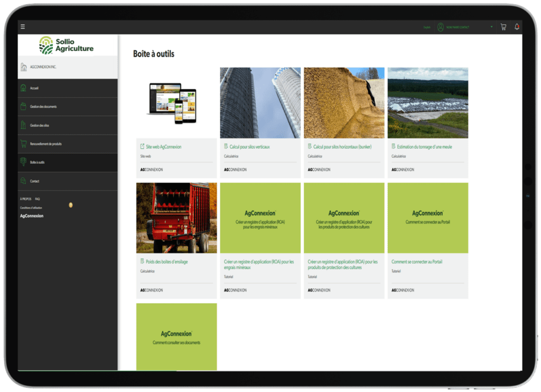Open Calcul pour silos verticaux calculator
This screenshot has height=392, width=541.
point(249,147)
